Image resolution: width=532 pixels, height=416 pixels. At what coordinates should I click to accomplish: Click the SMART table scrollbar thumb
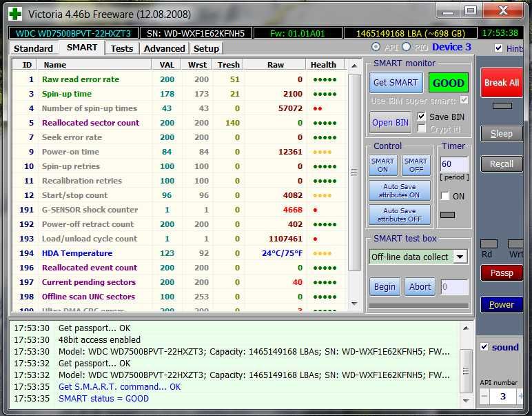click(354, 172)
